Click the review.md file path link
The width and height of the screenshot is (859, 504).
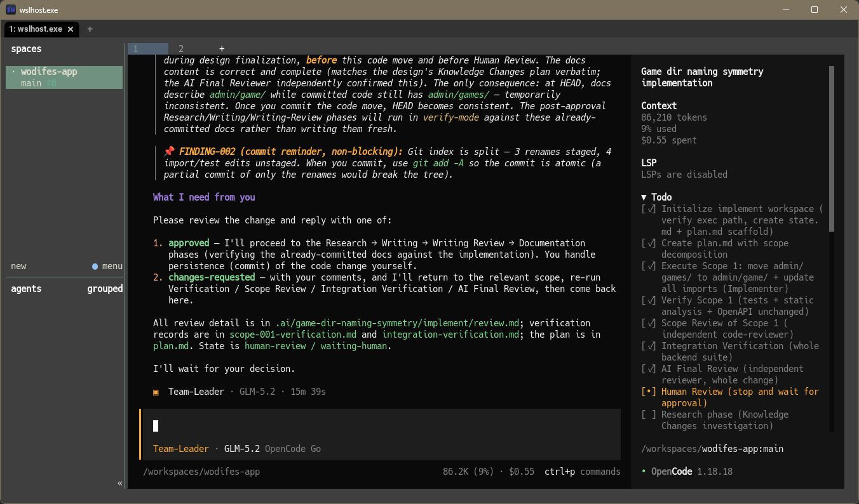397,323
